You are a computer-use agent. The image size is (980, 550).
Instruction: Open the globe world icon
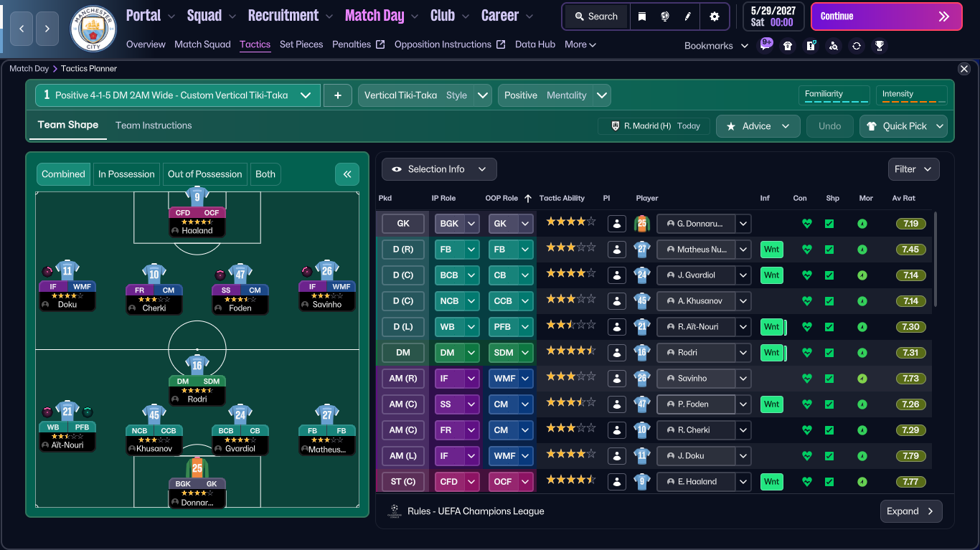(665, 16)
